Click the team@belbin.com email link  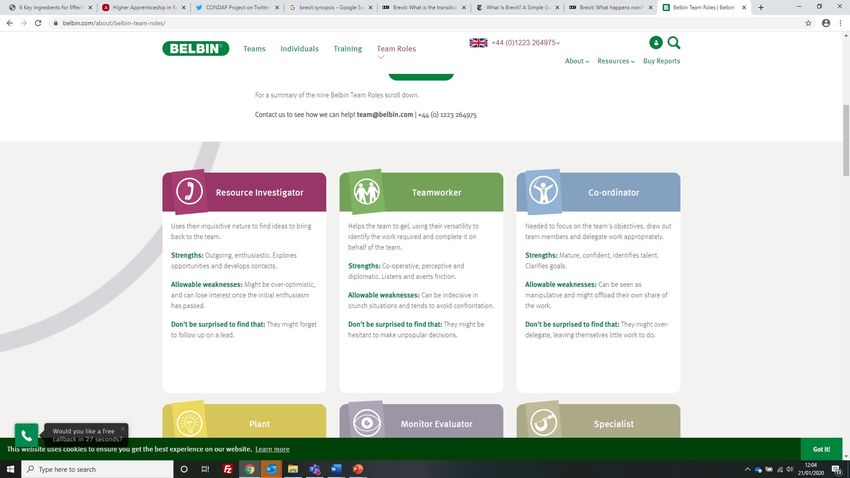(385, 114)
